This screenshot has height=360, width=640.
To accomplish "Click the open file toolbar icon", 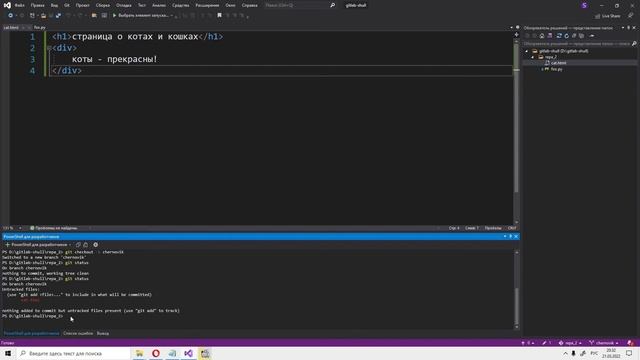I will [x=43, y=16].
